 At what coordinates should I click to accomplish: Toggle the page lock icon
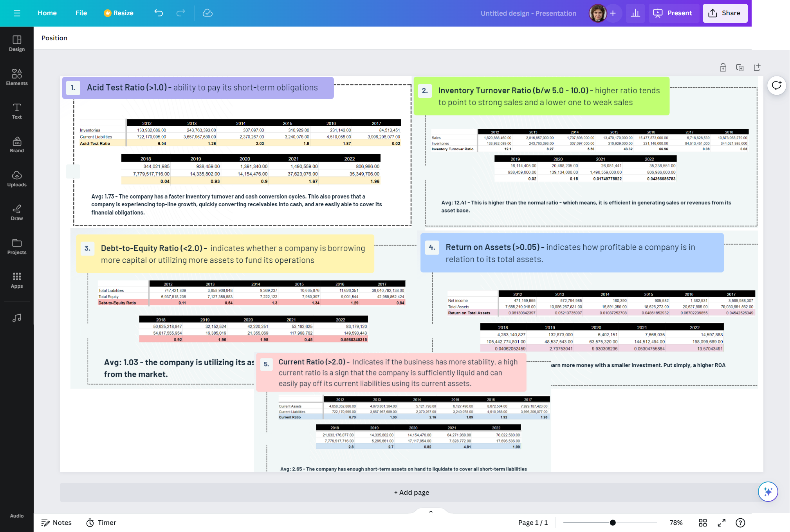pyautogui.click(x=723, y=68)
